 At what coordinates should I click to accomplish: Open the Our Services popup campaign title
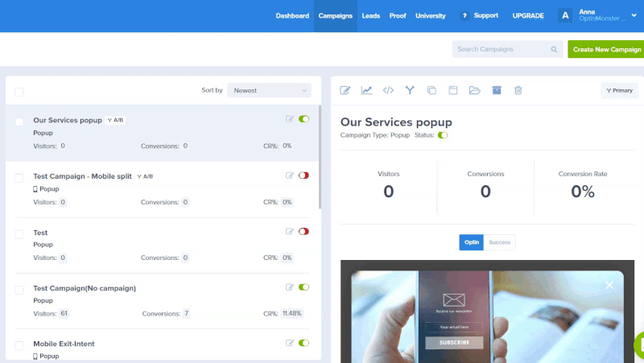pos(68,120)
